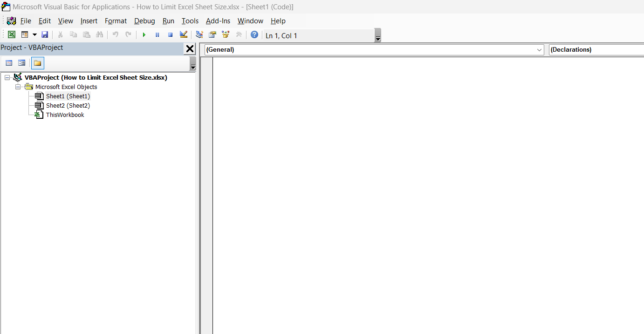
Task: Open the Properties Window icon
Action: pyautogui.click(x=212, y=35)
